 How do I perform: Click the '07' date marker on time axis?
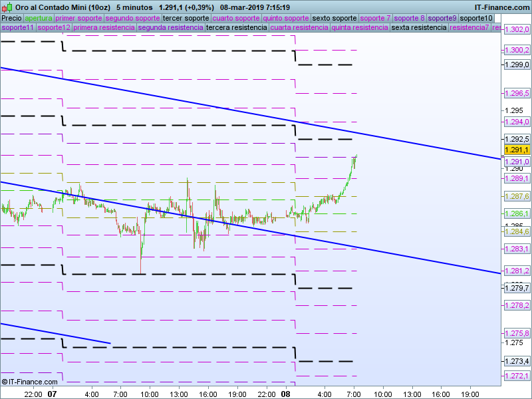(x=53, y=394)
